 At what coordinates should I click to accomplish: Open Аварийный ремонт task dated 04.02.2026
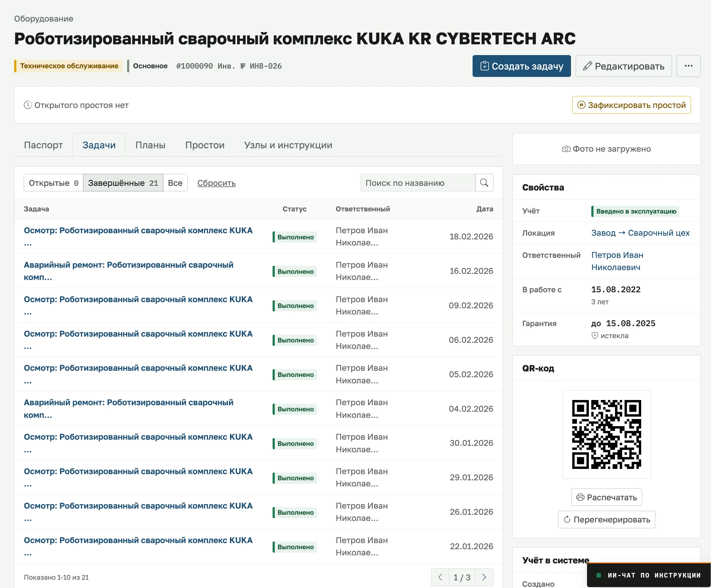pos(129,409)
